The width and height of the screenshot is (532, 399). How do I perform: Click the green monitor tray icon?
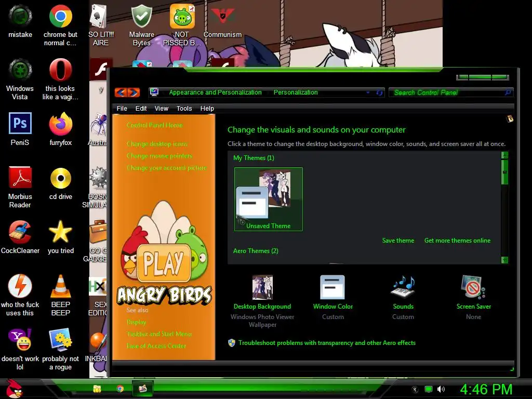[429, 389]
